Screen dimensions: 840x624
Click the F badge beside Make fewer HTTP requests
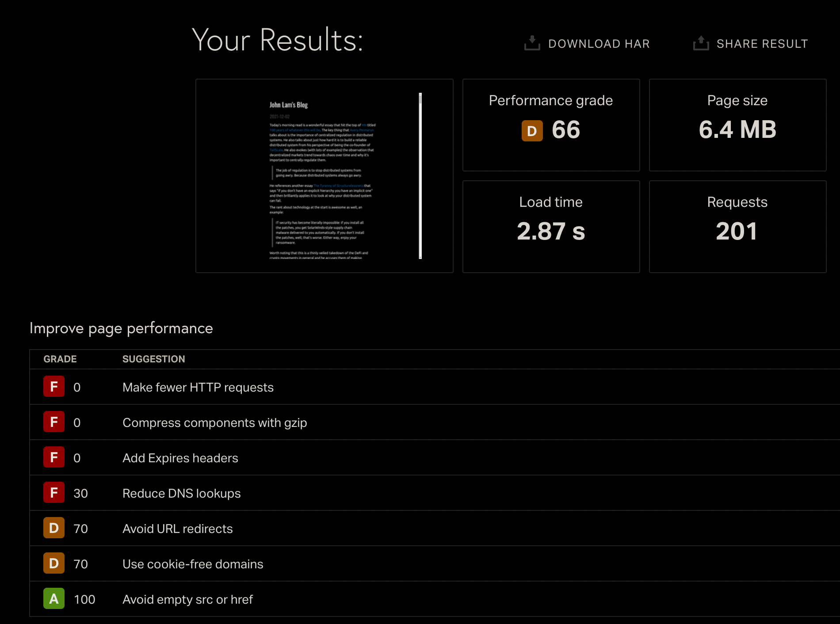coord(54,387)
